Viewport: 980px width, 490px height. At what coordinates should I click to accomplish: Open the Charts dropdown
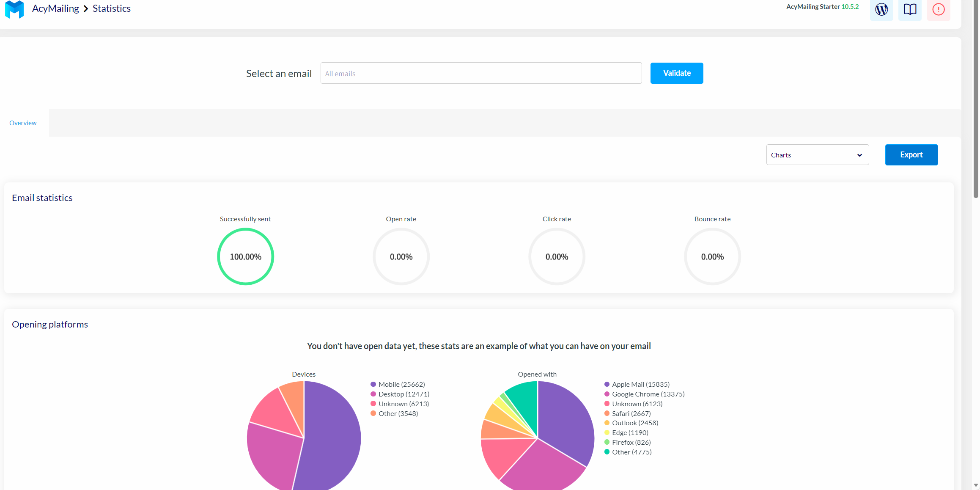[x=817, y=155]
